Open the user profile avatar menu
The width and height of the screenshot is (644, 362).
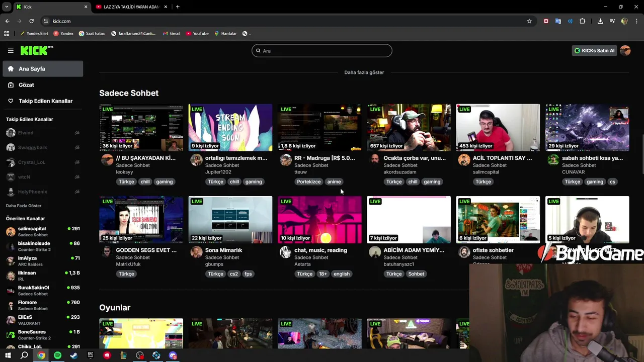[x=625, y=51]
